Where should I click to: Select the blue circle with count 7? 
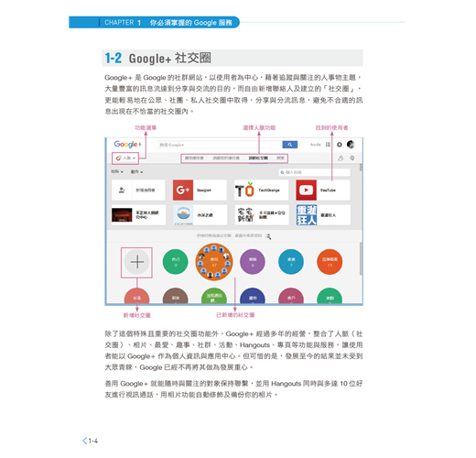291,262
